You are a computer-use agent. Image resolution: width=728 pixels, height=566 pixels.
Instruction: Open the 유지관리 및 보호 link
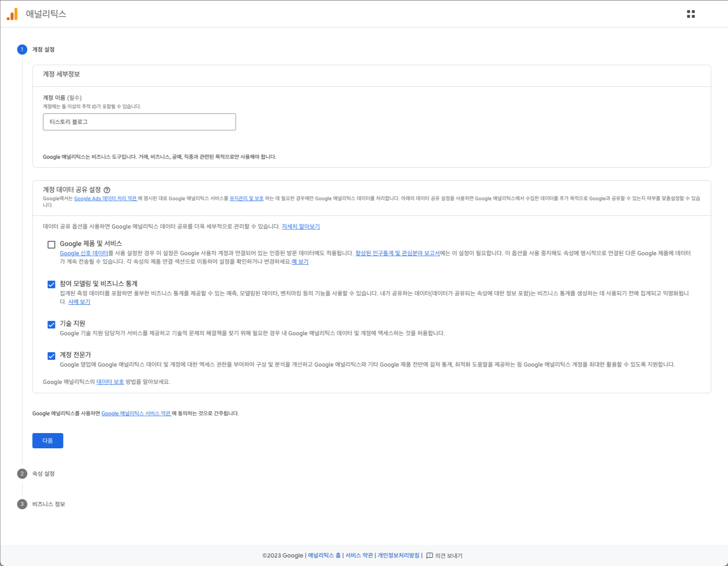tap(246, 198)
